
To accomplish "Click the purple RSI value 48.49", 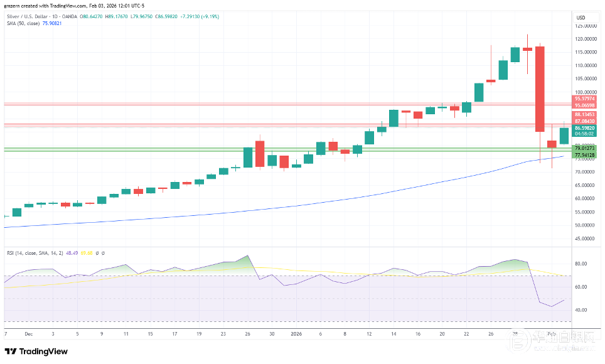I will point(72,253).
